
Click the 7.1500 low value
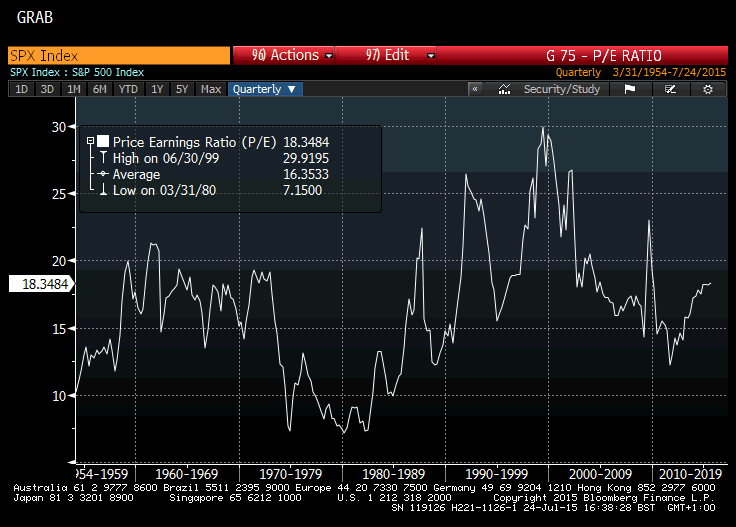(302, 190)
